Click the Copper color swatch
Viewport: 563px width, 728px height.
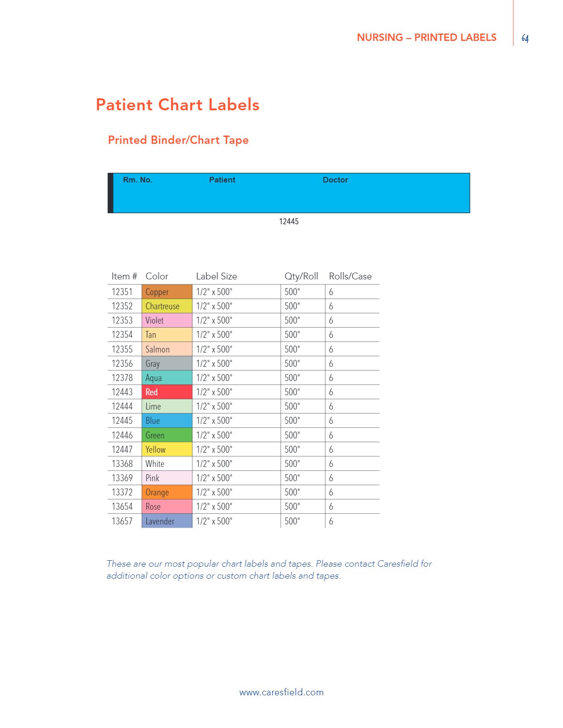[x=167, y=292]
